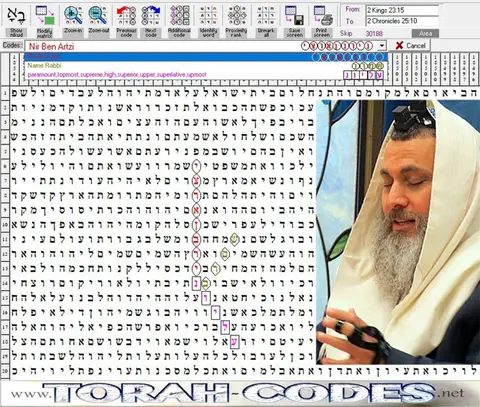
Task: Click the 'Next code' label
Action: pos(151,32)
